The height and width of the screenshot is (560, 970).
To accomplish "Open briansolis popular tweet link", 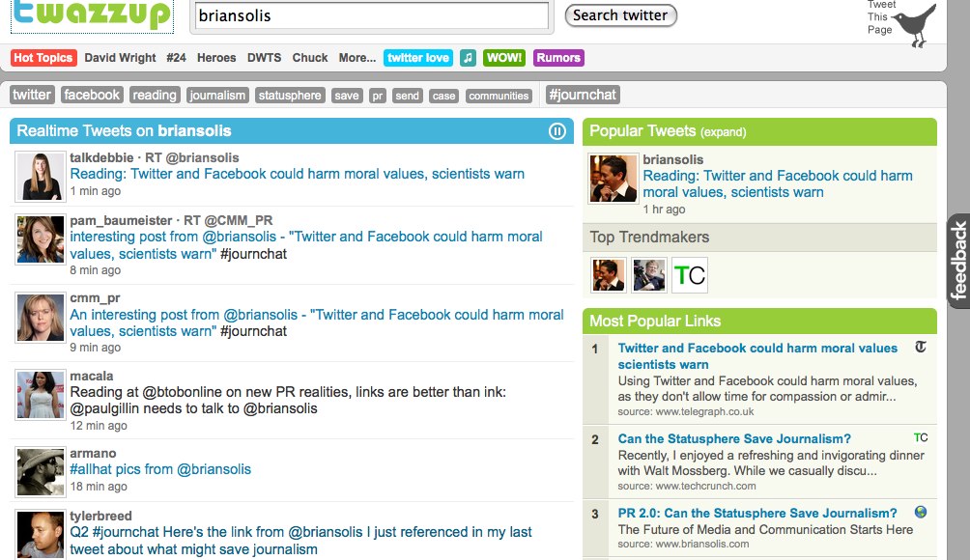I will (778, 184).
